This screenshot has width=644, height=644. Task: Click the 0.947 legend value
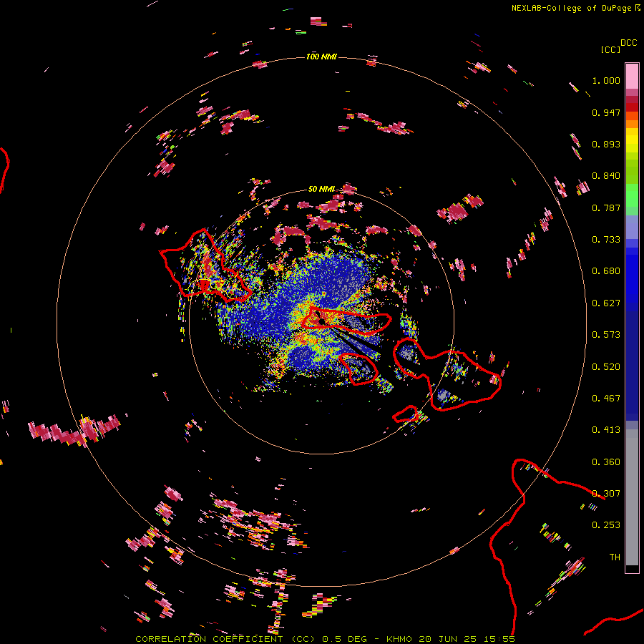(606, 112)
